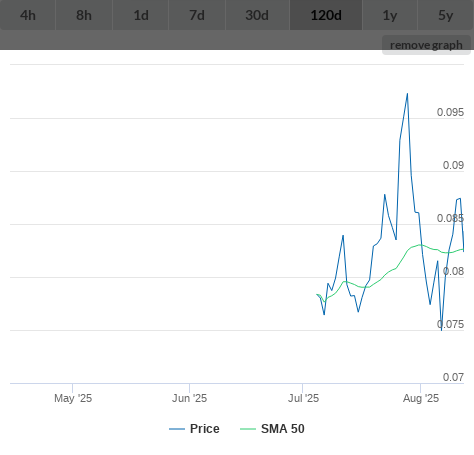Click the price peak above 0.095

pos(407,94)
